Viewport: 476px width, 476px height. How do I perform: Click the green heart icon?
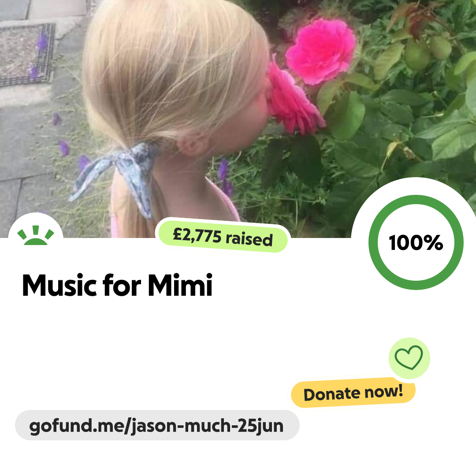point(409,357)
